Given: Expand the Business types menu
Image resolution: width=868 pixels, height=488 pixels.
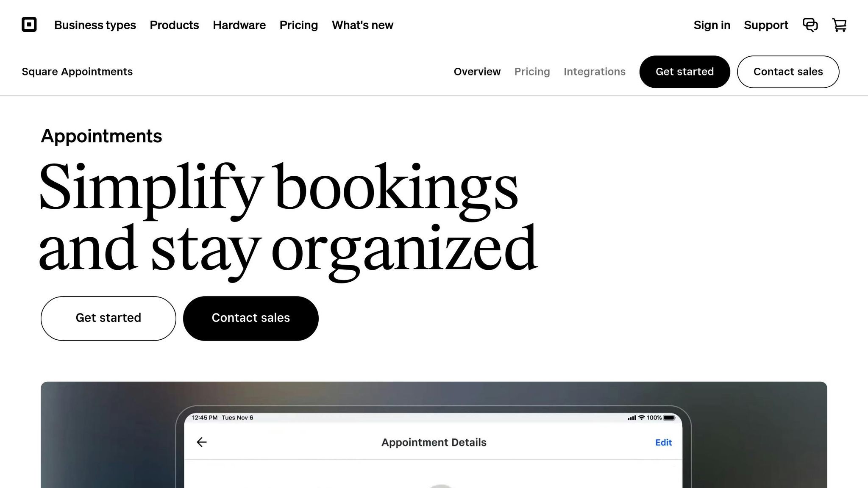Looking at the screenshot, I should click(x=95, y=25).
